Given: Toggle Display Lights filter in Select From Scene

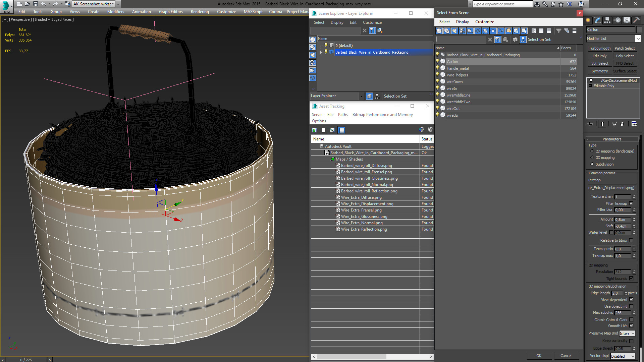Looking at the screenshot, I should pyautogui.click(x=454, y=31).
